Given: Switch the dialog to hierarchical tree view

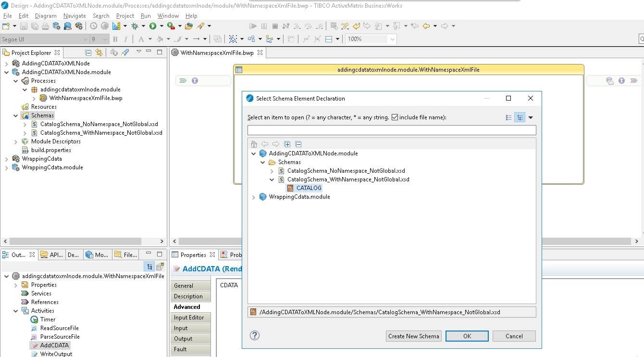Looking at the screenshot, I should point(520,117).
